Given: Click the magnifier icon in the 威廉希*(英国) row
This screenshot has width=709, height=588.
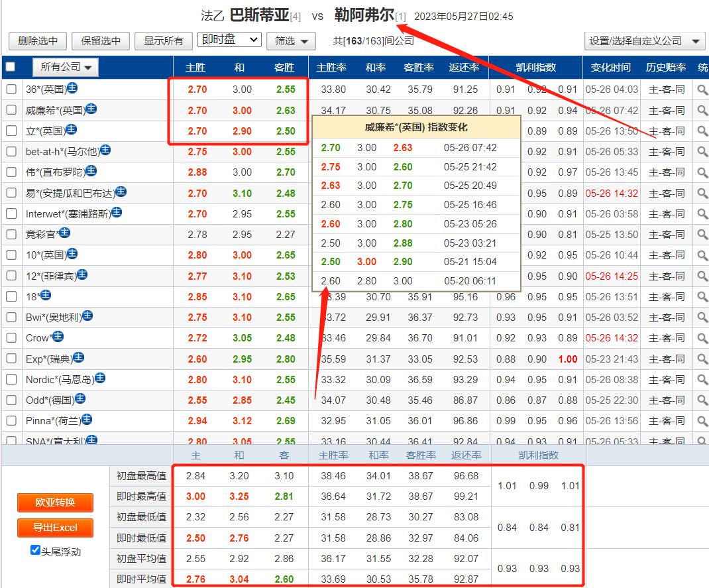Looking at the screenshot, I should tap(702, 110).
